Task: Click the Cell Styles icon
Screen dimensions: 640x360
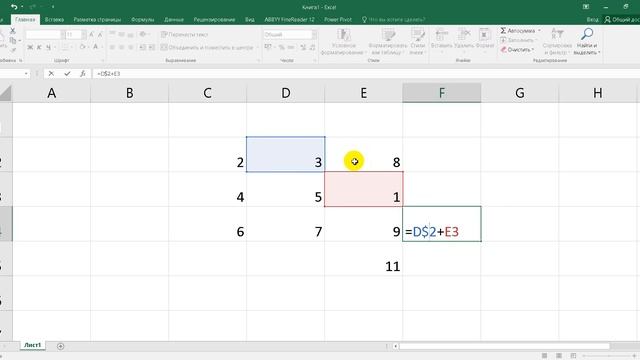Action: (417, 35)
